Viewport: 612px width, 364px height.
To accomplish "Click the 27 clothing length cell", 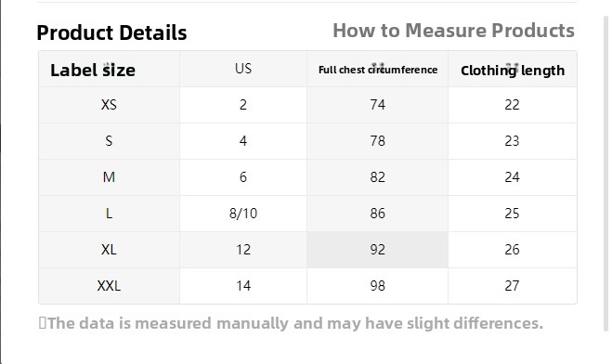I will (x=513, y=286).
